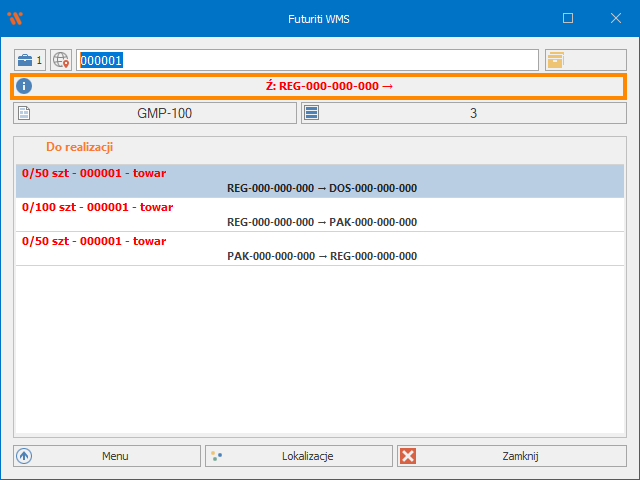
Task: Click the GMP-100 document button
Action: tap(155, 113)
